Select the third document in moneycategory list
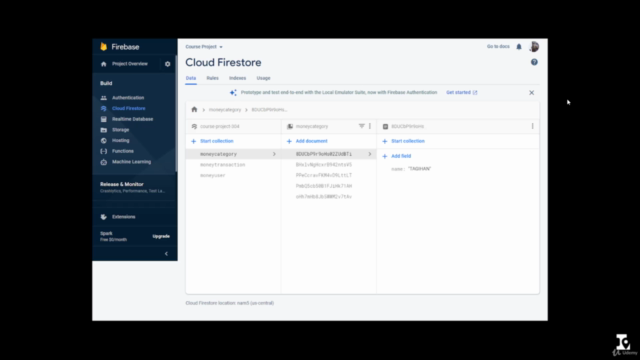Image resolution: width=640 pixels, height=360 pixels. 324,176
